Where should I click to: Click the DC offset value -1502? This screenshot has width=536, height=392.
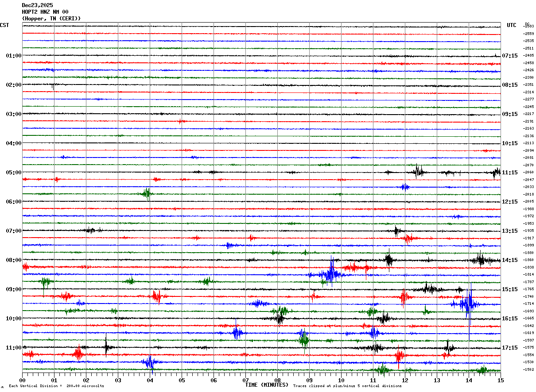click(x=529, y=369)
